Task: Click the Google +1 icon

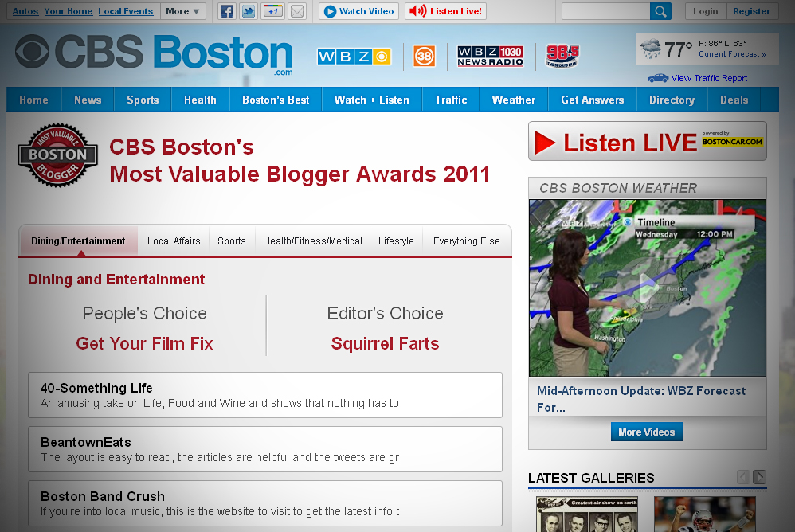Action: coord(272,11)
